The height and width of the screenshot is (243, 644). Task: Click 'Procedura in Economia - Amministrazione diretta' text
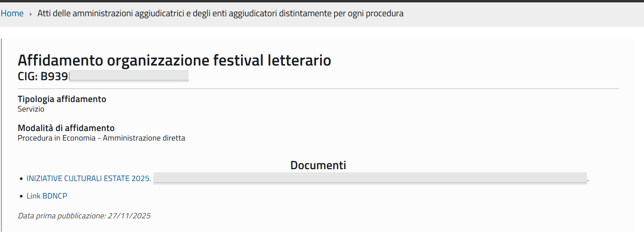tap(101, 138)
